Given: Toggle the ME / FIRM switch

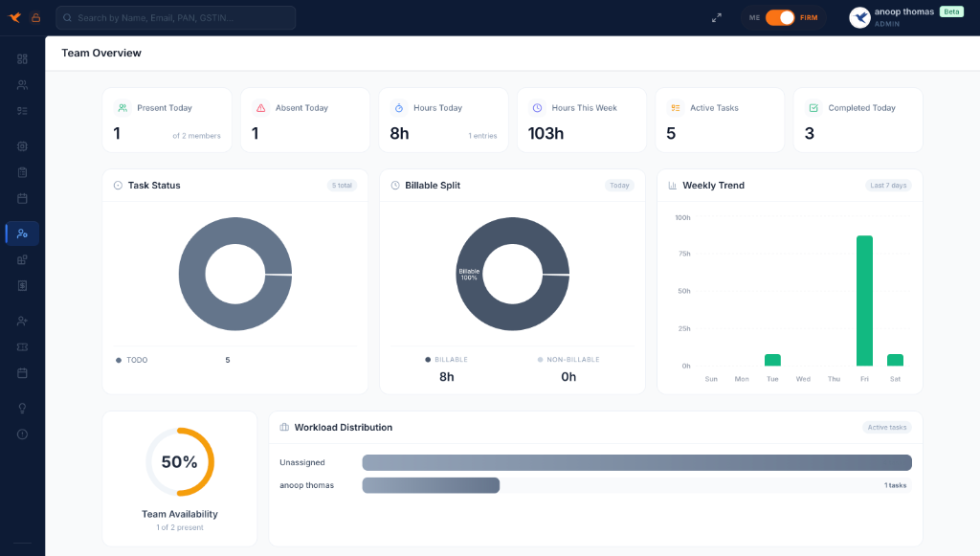Looking at the screenshot, I should pyautogui.click(x=780, y=17).
